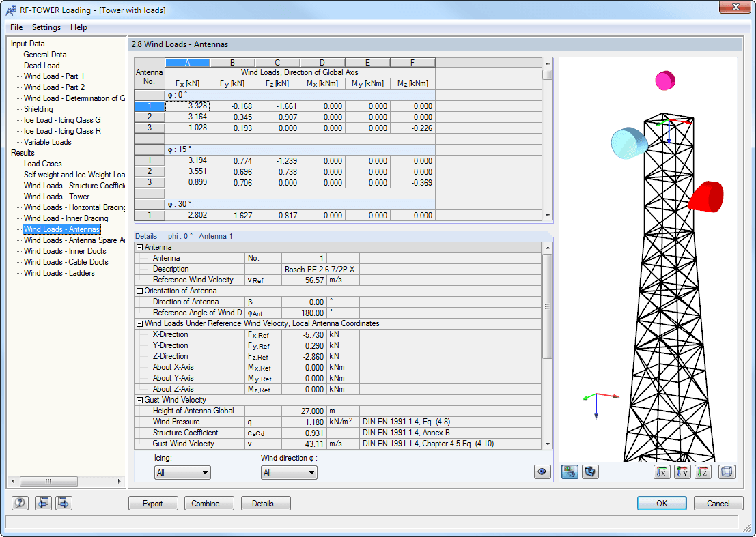This screenshot has width=756, height=537.
Task: Open the File menu
Action: pyautogui.click(x=16, y=27)
